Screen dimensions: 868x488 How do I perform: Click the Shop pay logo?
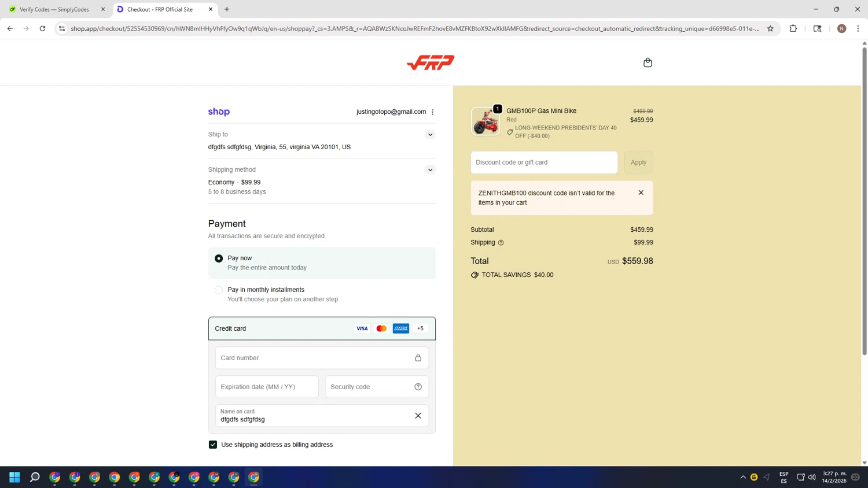click(x=219, y=112)
